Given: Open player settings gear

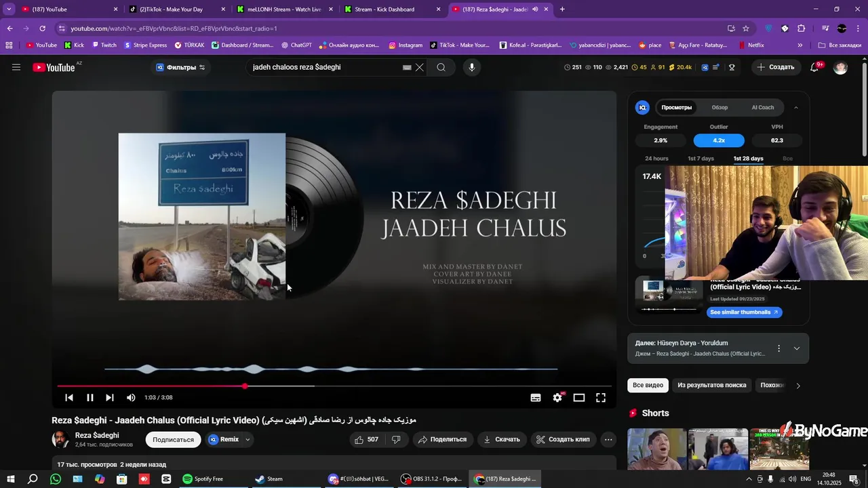Looking at the screenshot, I should click(557, 398).
